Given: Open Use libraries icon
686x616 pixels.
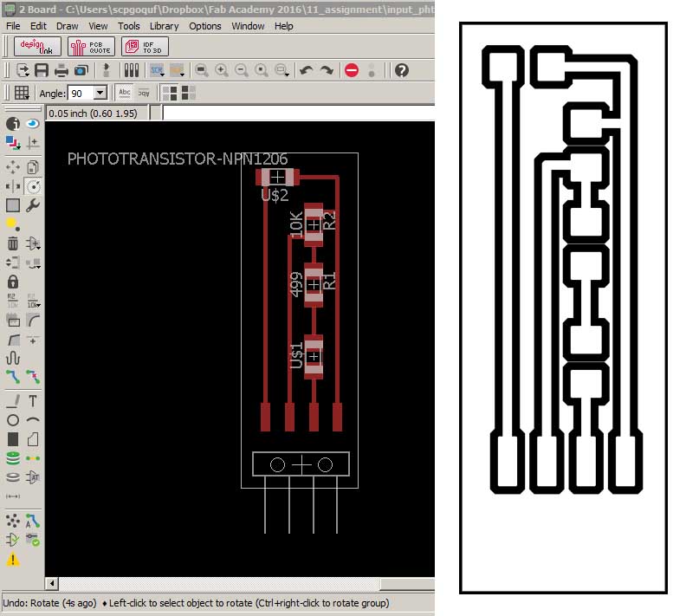Looking at the screenshot, I should pyautogui.click(x=132, y=70).
